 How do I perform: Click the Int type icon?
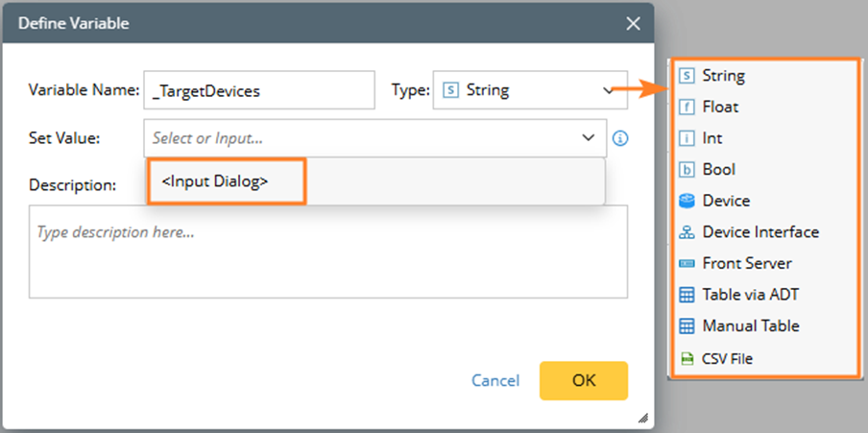687,138
